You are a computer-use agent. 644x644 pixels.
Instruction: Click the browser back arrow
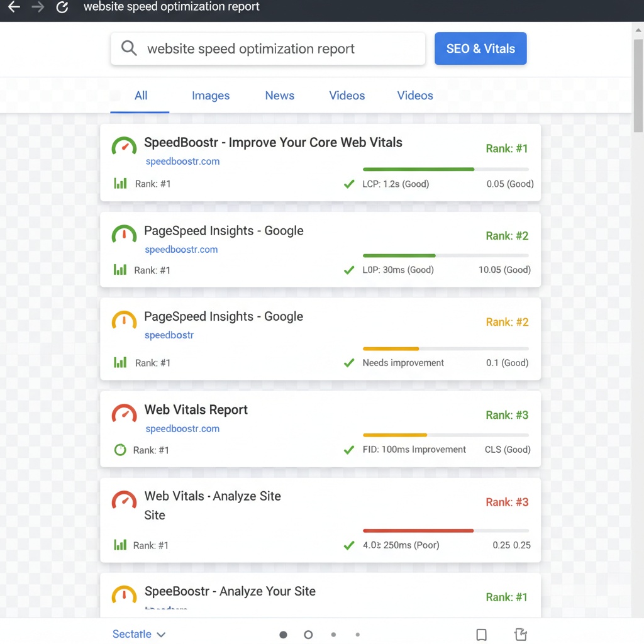tap(14, 8)
